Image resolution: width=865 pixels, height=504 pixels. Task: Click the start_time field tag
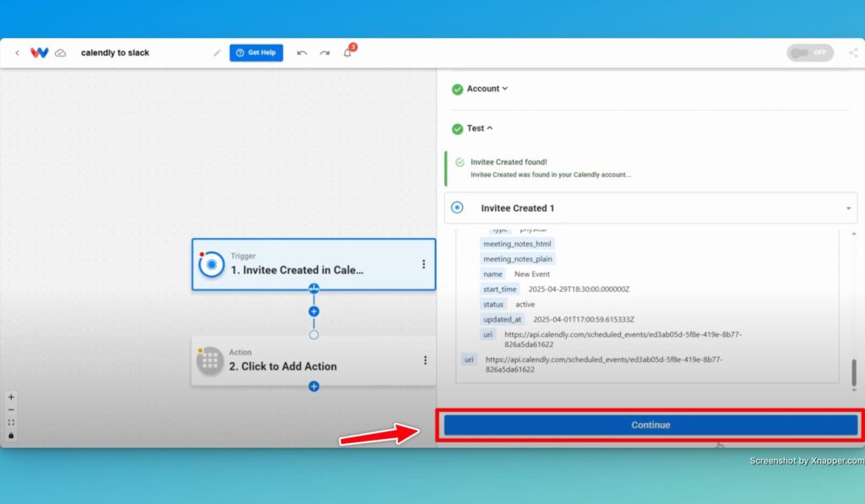coord(500,289)
